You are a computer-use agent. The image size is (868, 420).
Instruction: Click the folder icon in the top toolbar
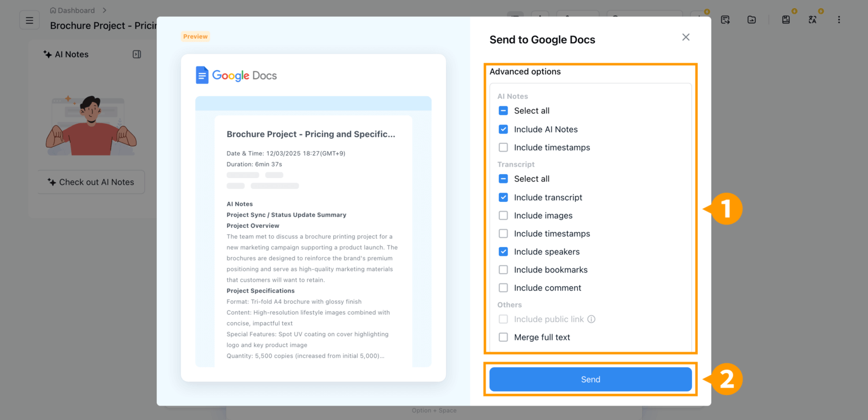[x=751, y=20]
